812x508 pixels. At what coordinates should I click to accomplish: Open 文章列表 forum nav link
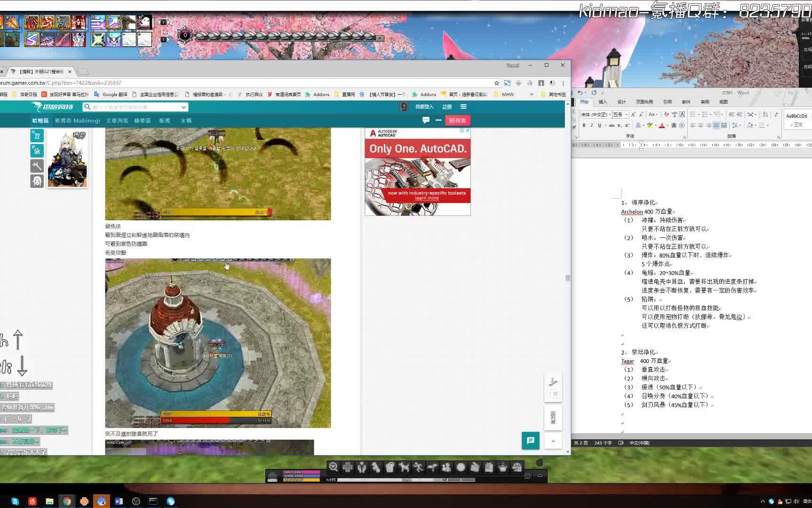pyautogui.click(x=117, y=121)
